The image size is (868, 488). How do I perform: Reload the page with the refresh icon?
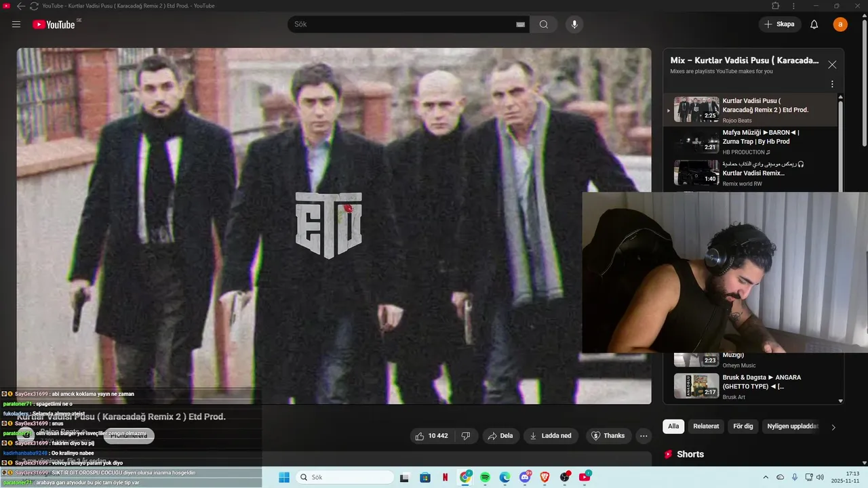pyautogui.click(x=34, y=6)
